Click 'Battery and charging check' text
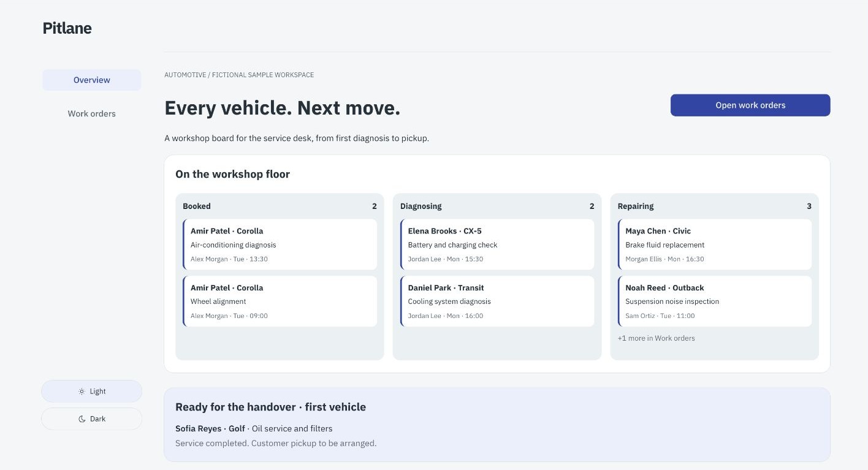This screenshot has width=868, height=470. (453, 245)
